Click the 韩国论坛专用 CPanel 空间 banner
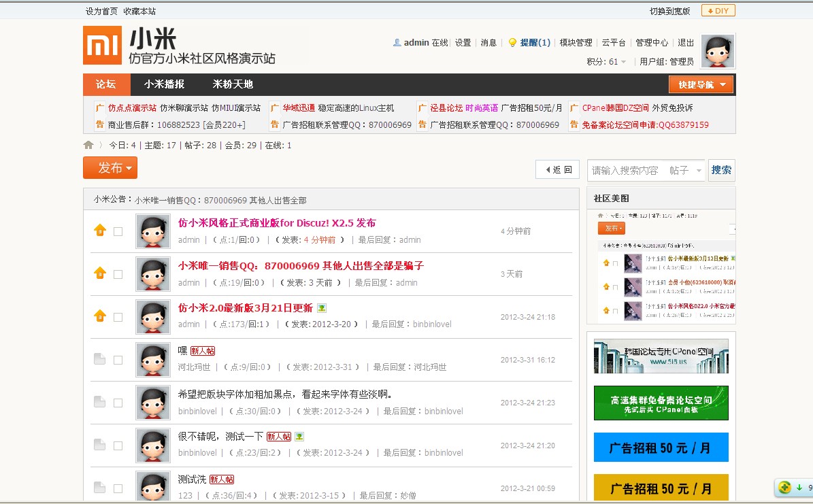 661,356
